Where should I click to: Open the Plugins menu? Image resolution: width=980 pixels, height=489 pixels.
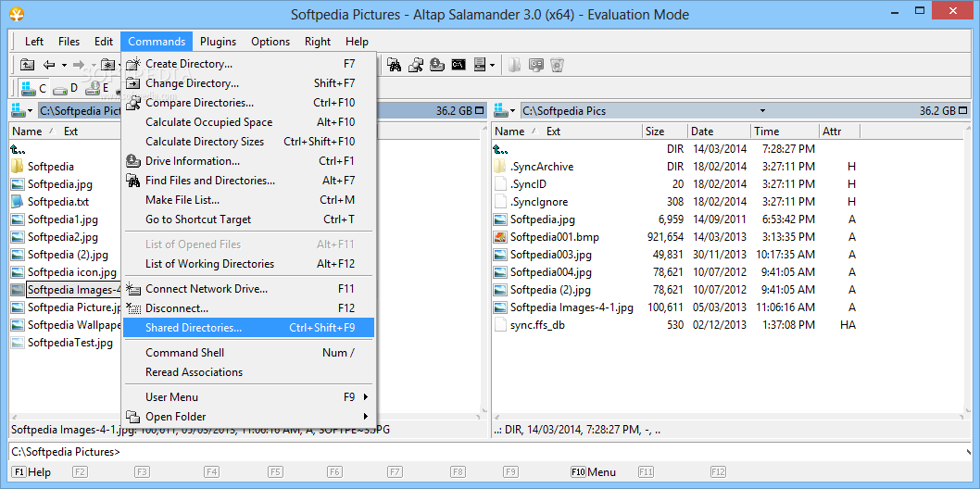[218, 42]
